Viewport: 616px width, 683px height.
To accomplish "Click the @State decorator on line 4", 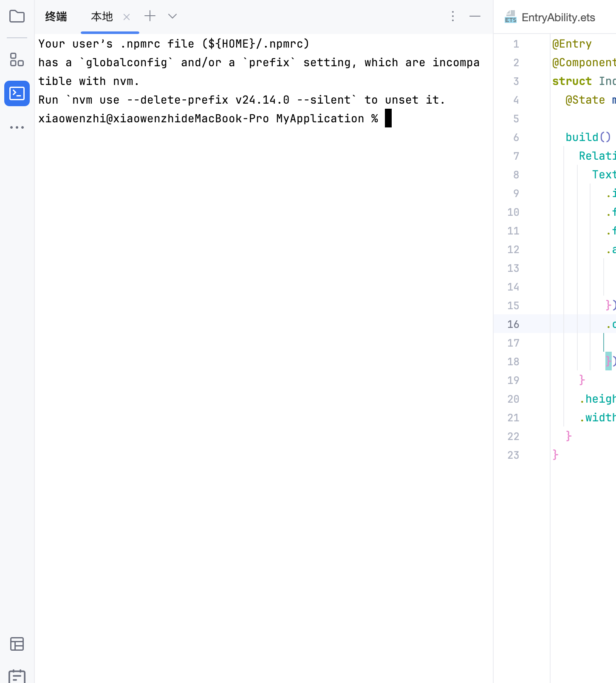I will click(585, 100).
